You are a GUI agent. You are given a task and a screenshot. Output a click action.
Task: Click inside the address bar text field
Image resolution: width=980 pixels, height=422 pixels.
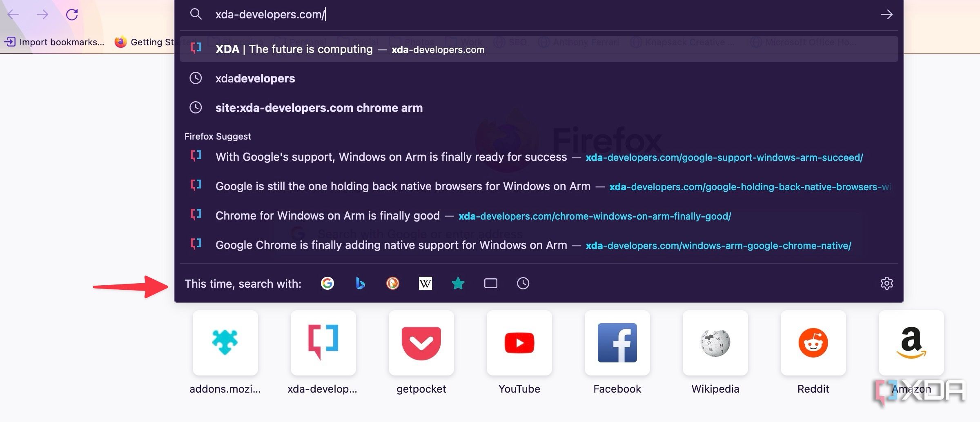531,15
